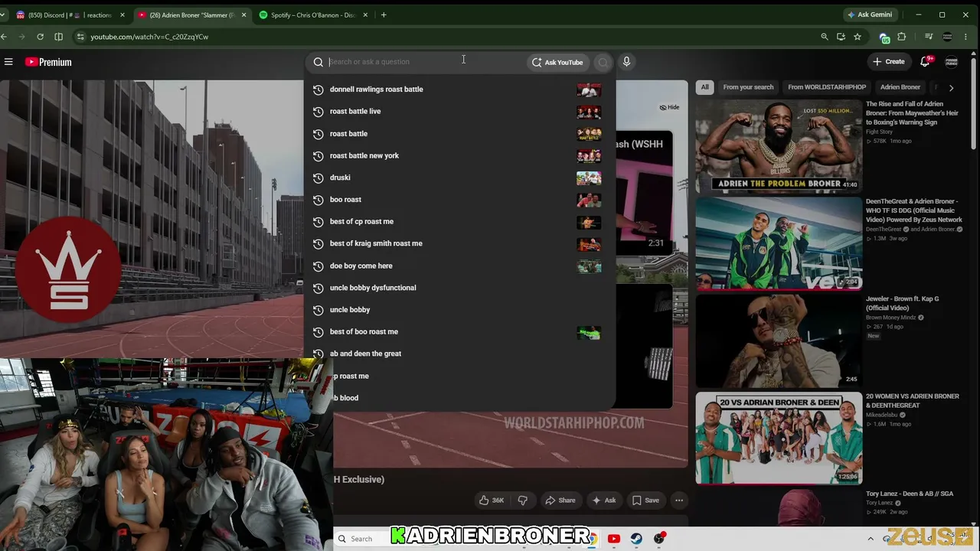Choose suggestion best of kraig smith roast me
980x551 pixels.
(459, 243)
